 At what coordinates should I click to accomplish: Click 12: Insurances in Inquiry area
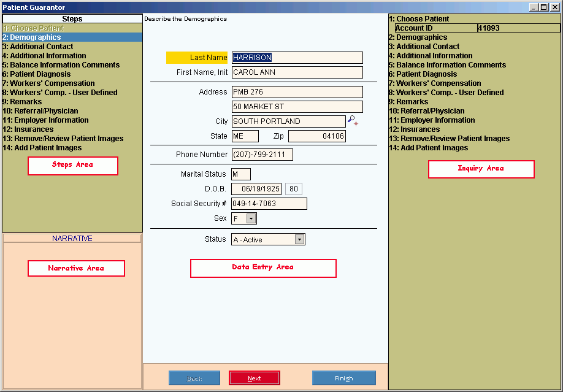coord(415,129)
